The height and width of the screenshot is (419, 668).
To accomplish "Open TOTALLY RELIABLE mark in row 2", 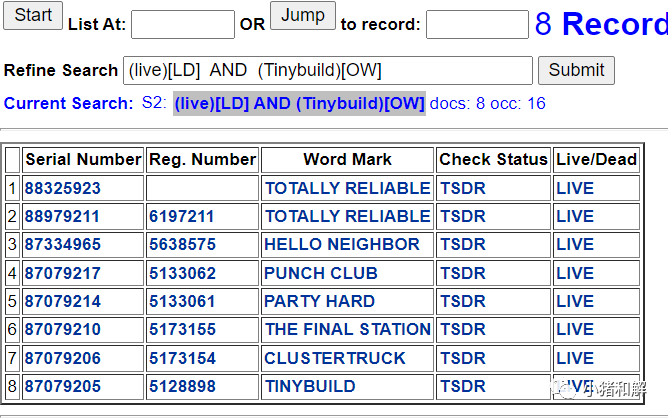I will click(x=348, y=216).
